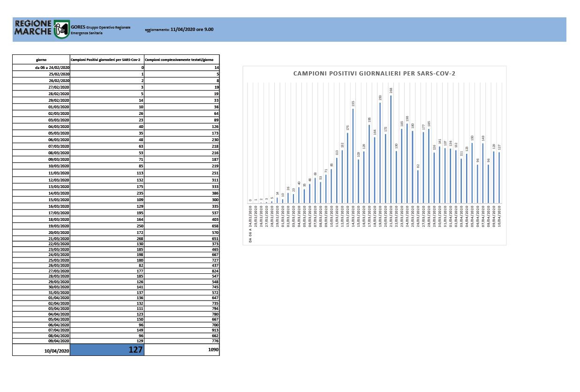The height and width of the screenshot is (392, 580).
Task: Click 'Campioni Positivi giornalieri per SARS-Cov-2' table header
Action: (107, 60)
